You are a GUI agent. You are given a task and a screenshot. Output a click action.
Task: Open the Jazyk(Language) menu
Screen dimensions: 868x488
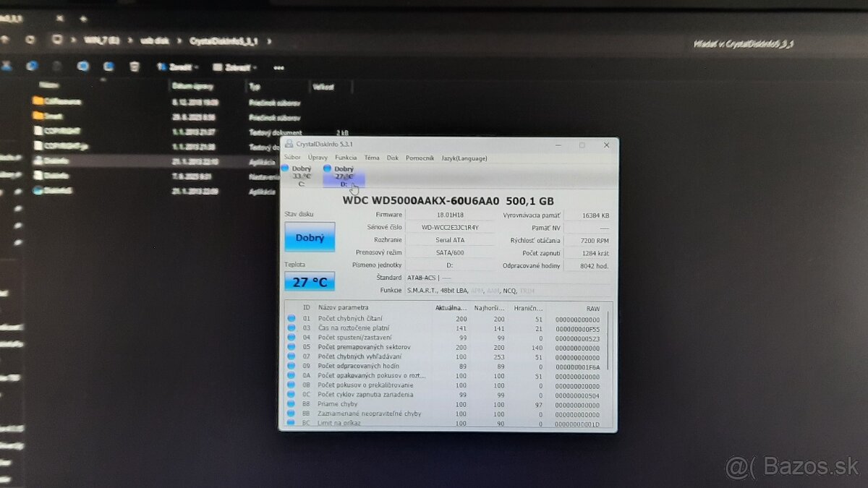465,158
